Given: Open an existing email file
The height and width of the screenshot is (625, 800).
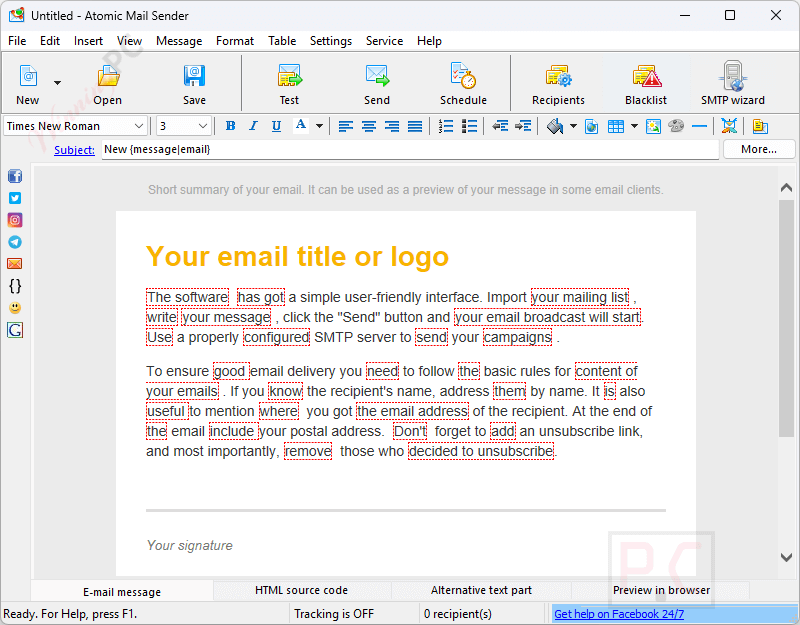Looking at the screenshot, I should (108, 84).
